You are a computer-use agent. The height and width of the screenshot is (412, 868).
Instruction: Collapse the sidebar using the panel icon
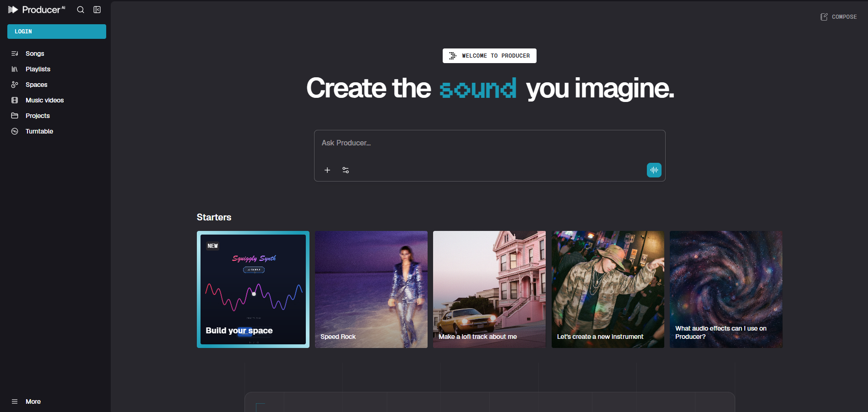click(x=97, y=9)
